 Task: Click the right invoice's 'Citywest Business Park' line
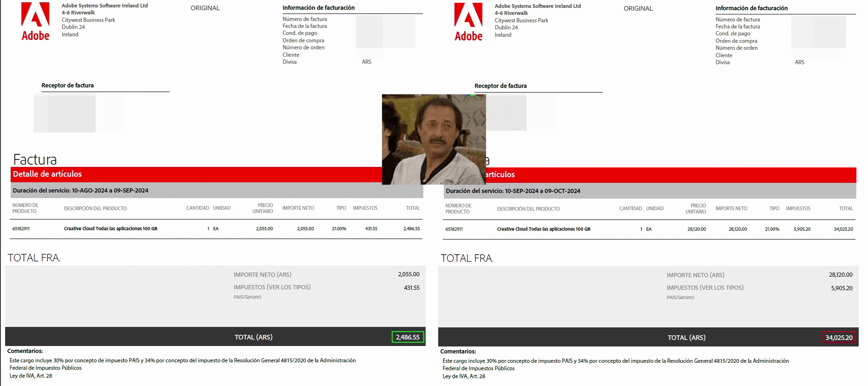[x=521, y=20]
